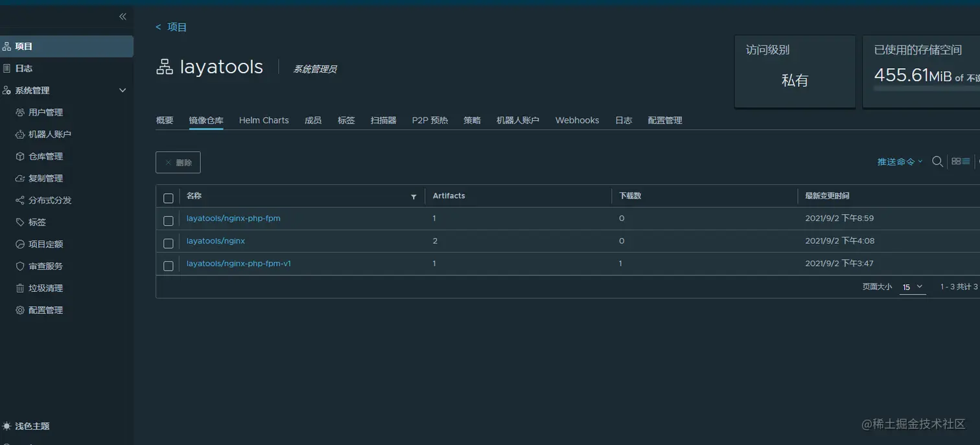The image size is (980, 445).
Task: Click the timestamp 2021/9/2 下午3:47
Action: (839, 264)
